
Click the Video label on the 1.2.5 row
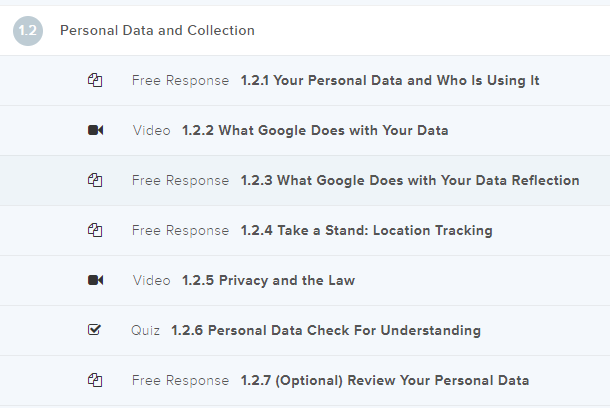152,280
